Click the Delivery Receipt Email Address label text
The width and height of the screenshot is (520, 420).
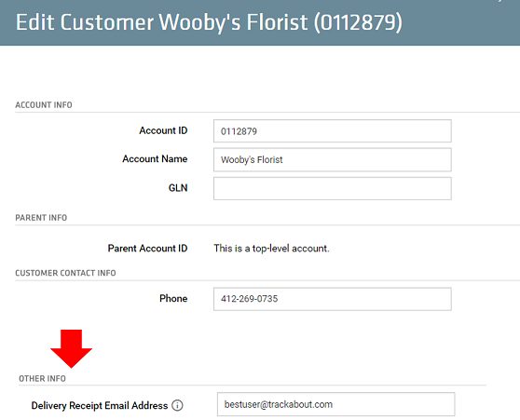100,405
